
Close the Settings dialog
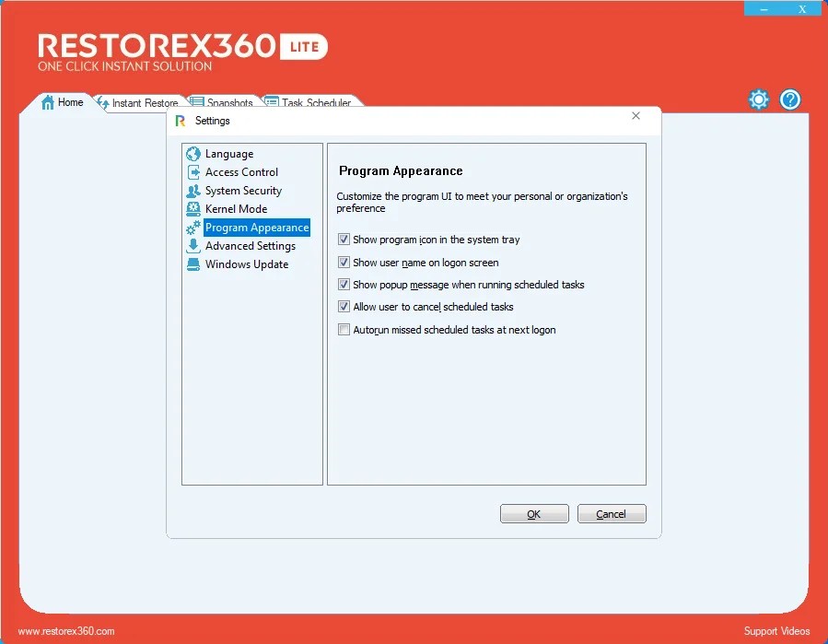pos(636,116)
